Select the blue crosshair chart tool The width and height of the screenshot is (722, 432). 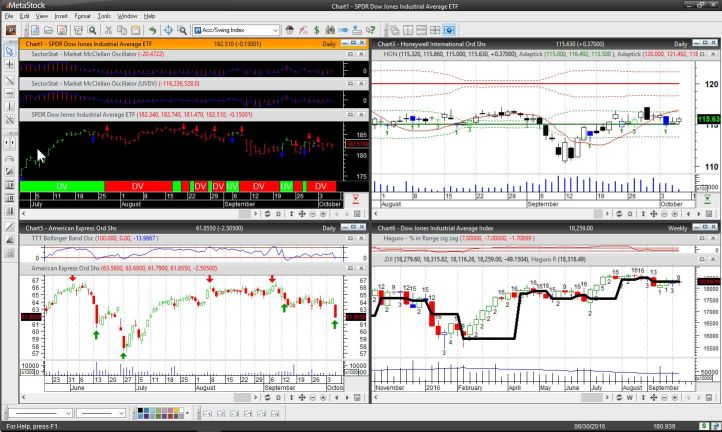pyautogui.click(x=169, y=30)
